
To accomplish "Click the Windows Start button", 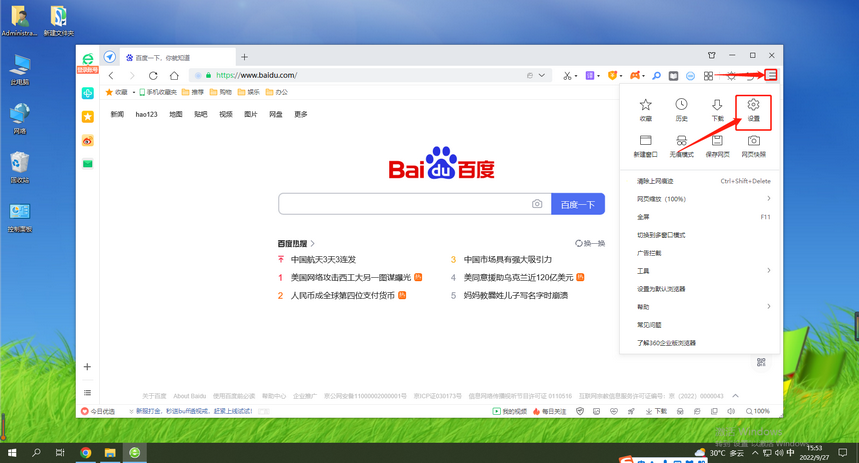I will (x=12, y=453).
